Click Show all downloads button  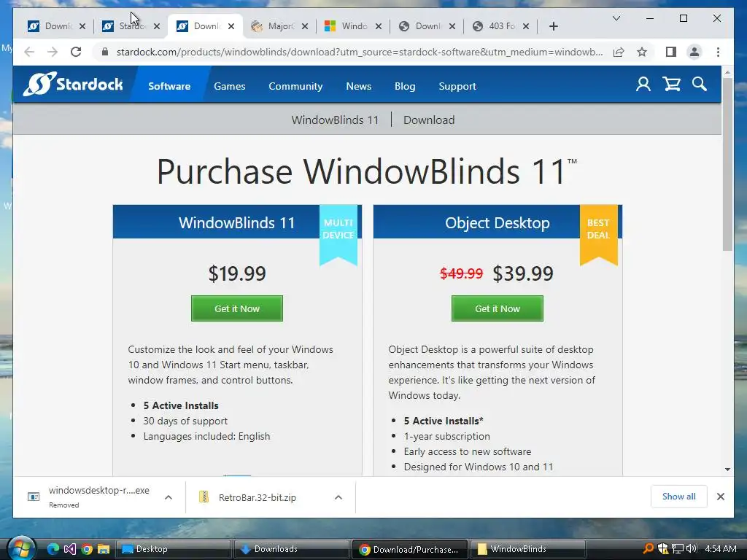678,497
